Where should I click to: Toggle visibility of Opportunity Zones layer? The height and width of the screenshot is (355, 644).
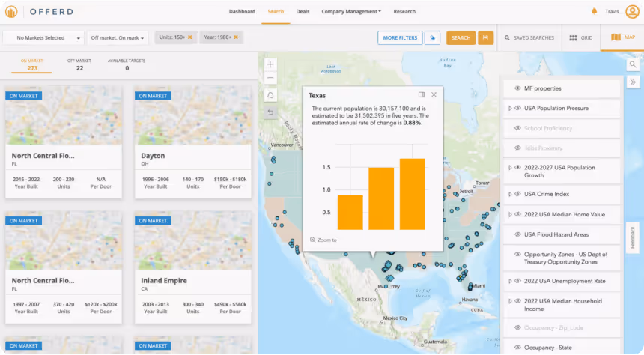click(517, 255)
